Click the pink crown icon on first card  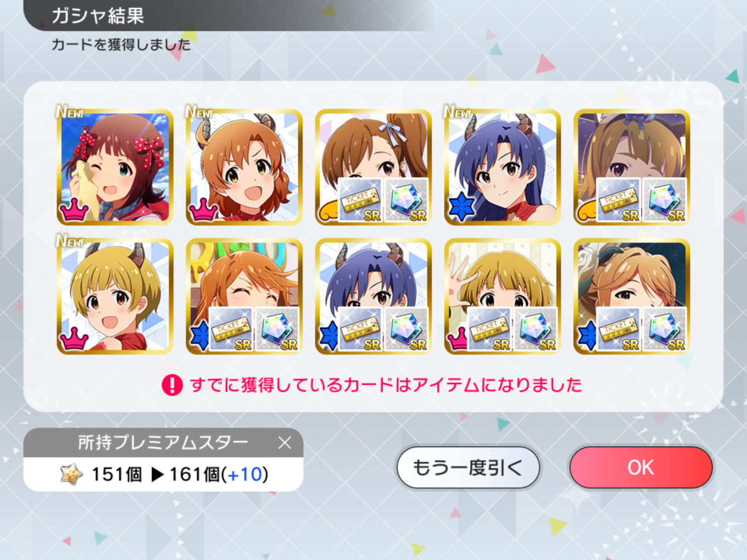[x=74, y=209]
